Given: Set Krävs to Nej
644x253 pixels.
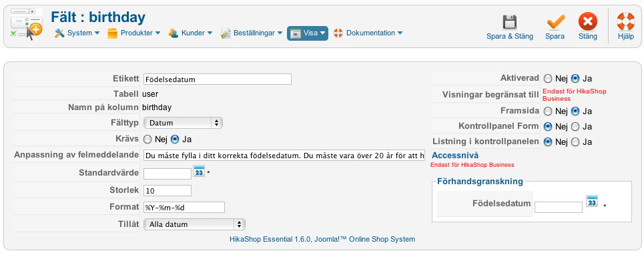Looking at the screenshot, I should pyautogui.click(x=147, y=140).
